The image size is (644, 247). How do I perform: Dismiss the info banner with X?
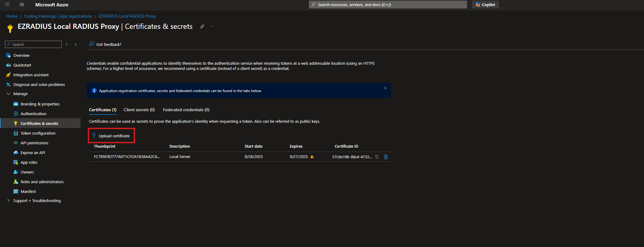click(386, 88)
